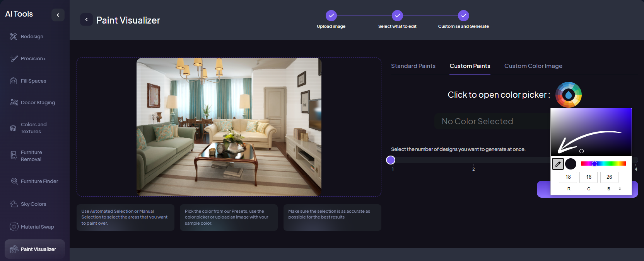
Task: Go back using Paint Visualizer arrow
Action: click(86, 20)
